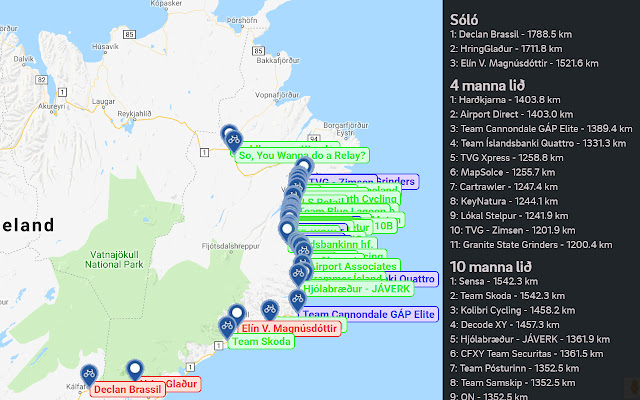Click entry Team Samskip - 1352.5 km

click(513, 383)
